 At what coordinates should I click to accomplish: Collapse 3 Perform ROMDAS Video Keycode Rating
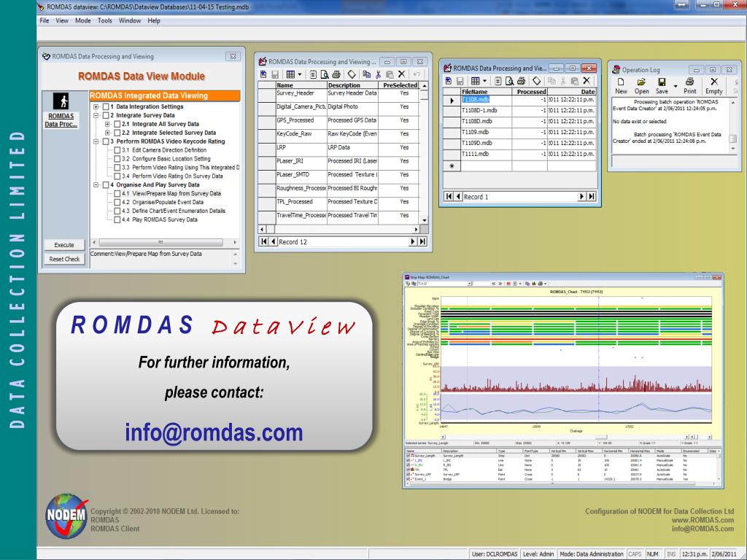96,141
